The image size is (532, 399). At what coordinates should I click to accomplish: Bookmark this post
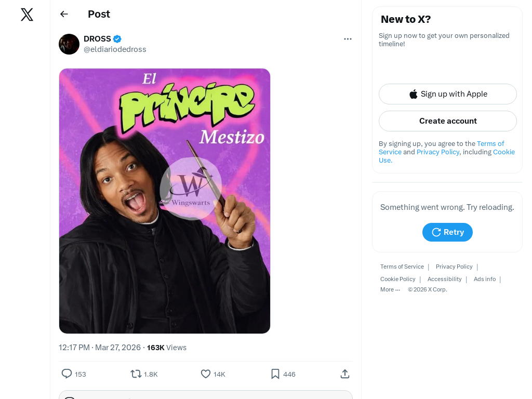click(x=275, y=374)
